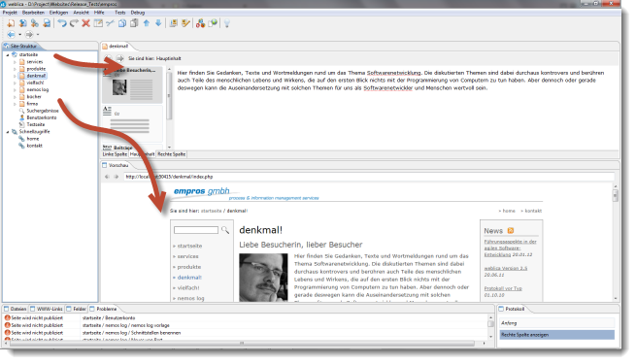Click the blue copy icon
Image resolution: width=636 pixels, height=364 pixels.
(122, 23)
